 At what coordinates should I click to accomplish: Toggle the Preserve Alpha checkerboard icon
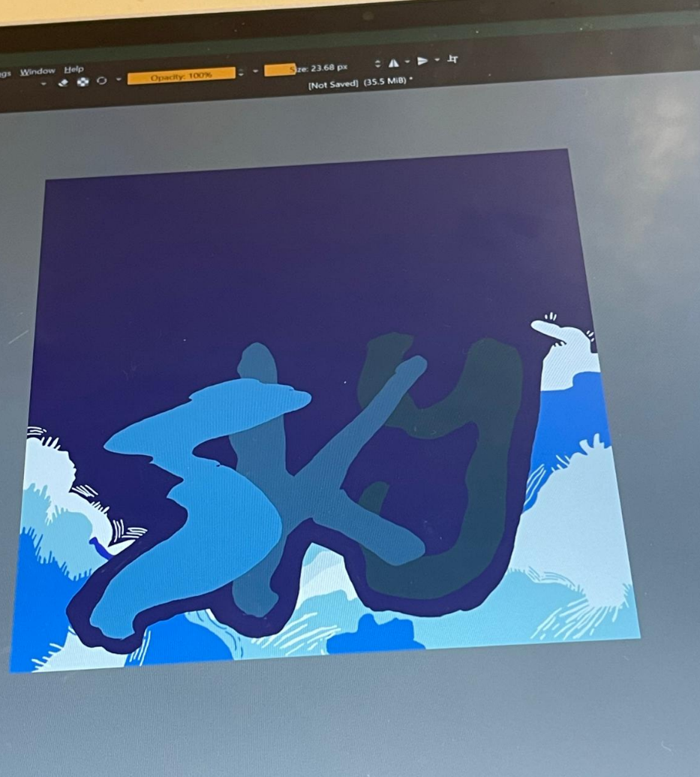click(83, 82)
